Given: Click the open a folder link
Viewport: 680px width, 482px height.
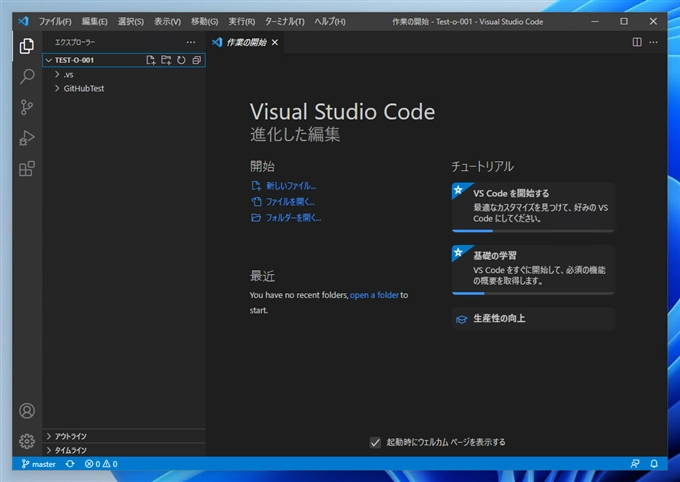Looking at the screenshot, I should tap(374, 295).
